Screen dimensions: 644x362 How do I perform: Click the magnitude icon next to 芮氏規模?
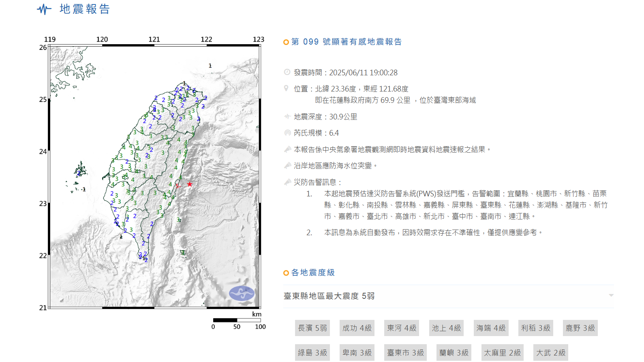pyautogui.click(x=287, y=133)
